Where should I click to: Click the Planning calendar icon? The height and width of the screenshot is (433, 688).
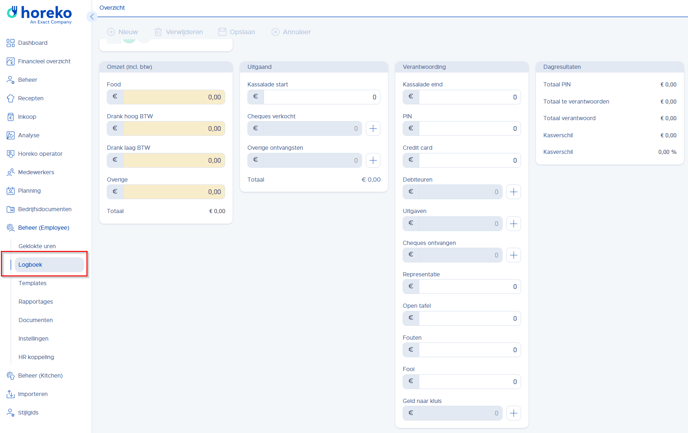11,191
